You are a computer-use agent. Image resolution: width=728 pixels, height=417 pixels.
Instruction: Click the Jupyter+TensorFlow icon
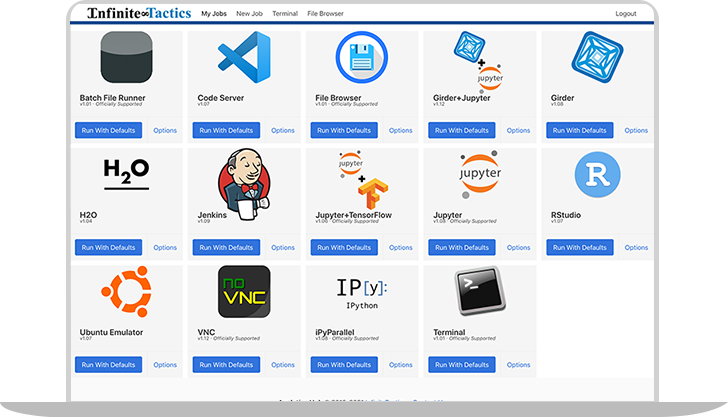364,180
